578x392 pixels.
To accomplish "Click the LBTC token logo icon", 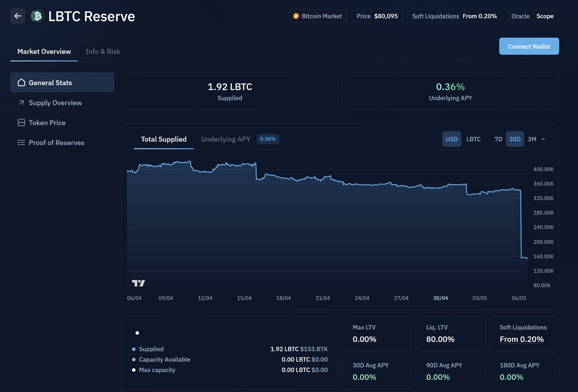I will 37,16.
